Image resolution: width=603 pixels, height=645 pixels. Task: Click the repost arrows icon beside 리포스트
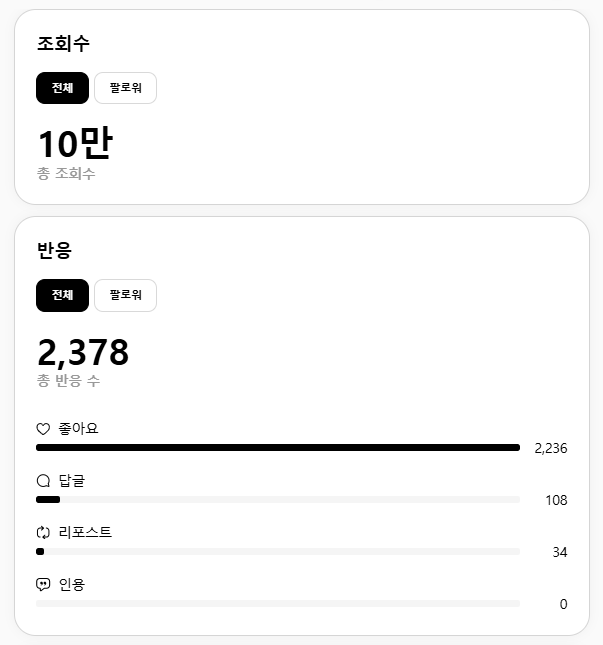[43, 533]
